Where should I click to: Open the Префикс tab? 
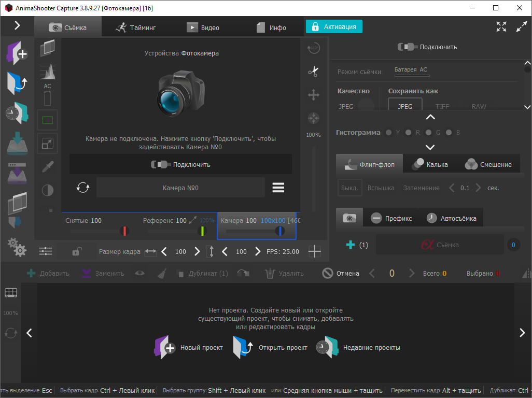pos(391,218)
